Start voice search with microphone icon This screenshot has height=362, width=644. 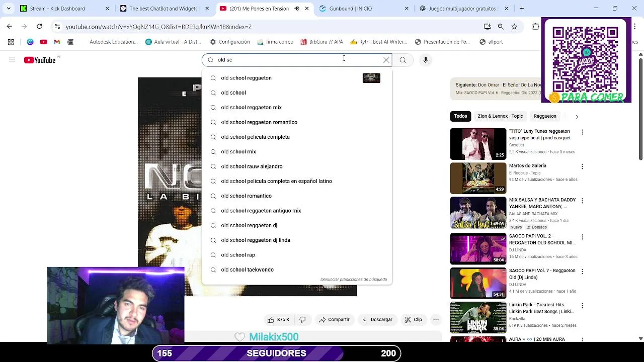[426, 60]
